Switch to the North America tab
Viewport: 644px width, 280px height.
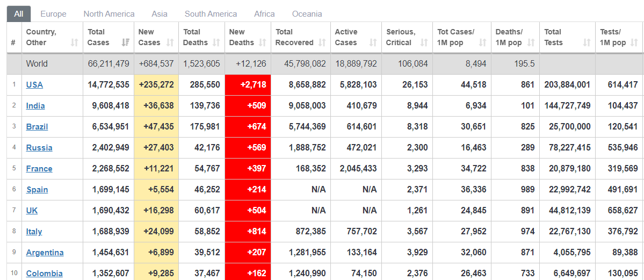point(109,14)
